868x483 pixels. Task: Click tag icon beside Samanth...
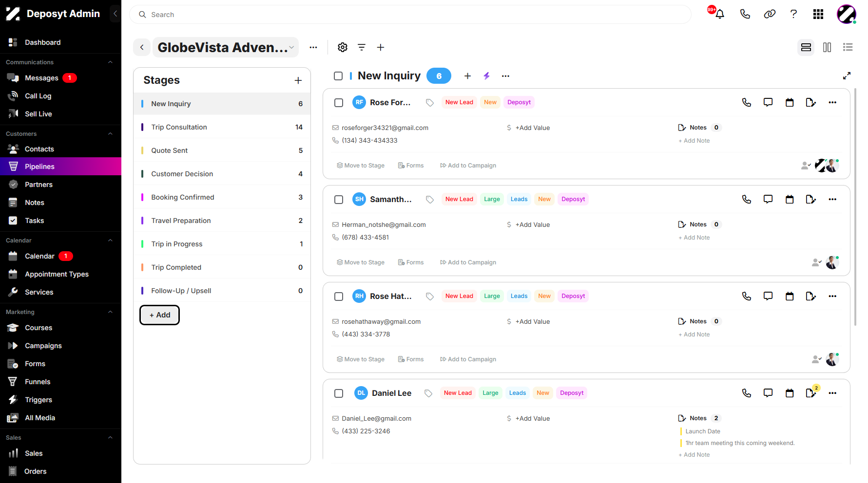pyautogui.click(x=429, y=199)
